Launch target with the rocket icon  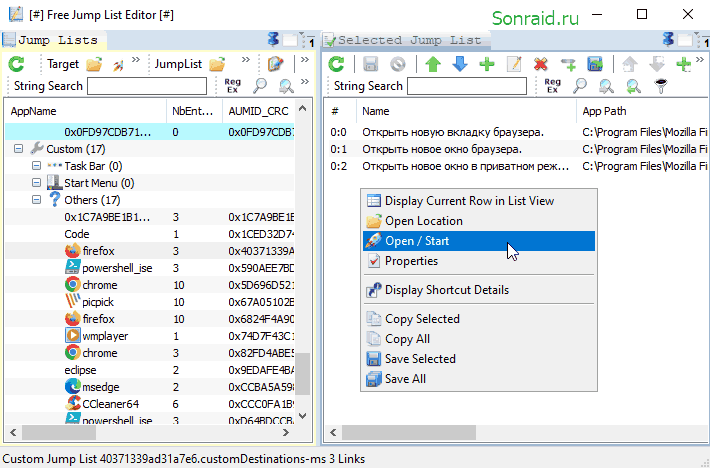coord(118,65)
